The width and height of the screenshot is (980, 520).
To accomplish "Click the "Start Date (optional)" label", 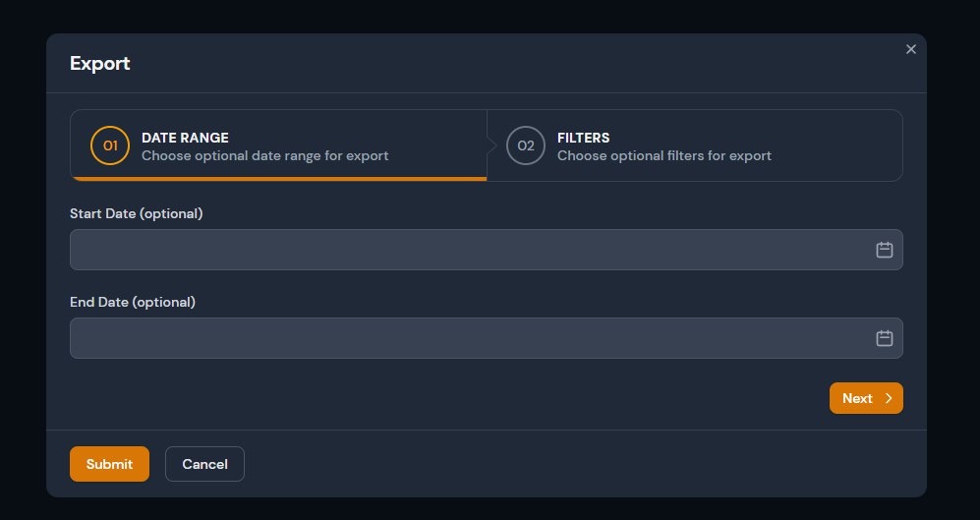I will point(136,213).
